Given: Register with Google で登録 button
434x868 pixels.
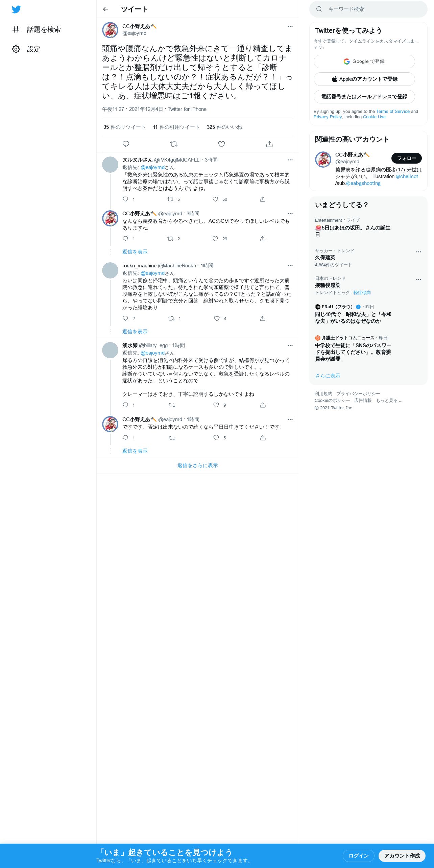Looking at the screenshot, I should pos(364,62).
